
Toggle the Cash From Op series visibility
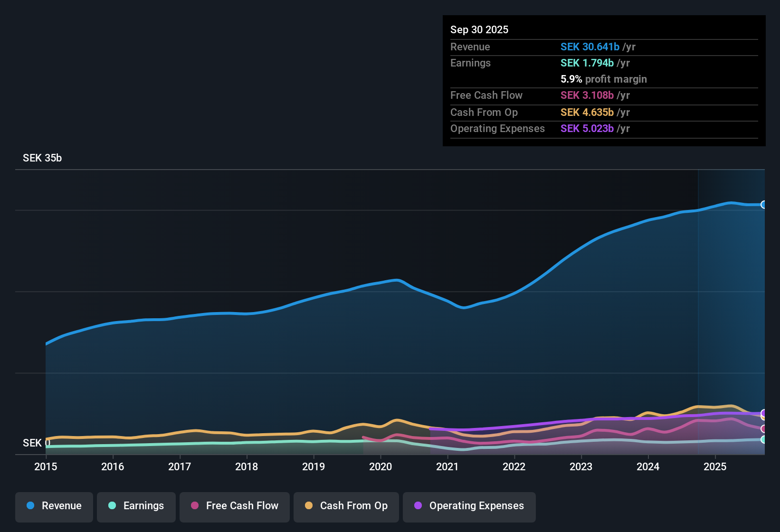(x=346, y=506)
